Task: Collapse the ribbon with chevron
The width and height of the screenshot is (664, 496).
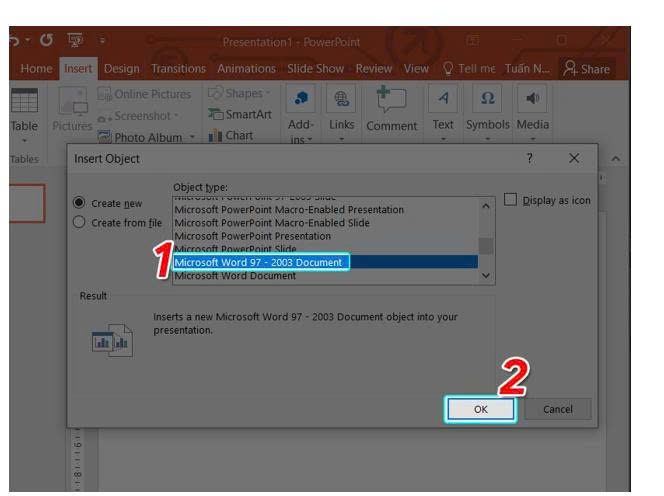Action: click(x=616, y=159)
